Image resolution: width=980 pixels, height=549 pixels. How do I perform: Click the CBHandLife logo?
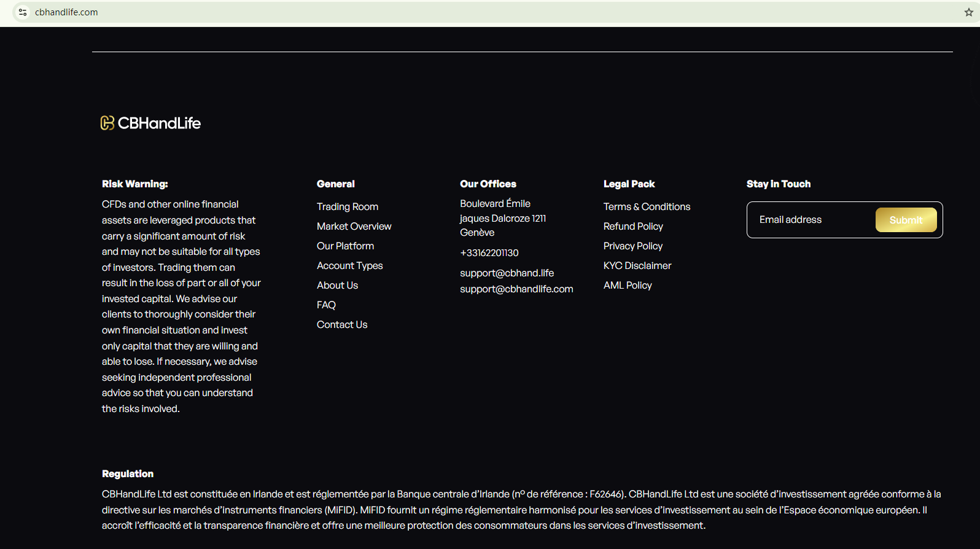[150, 123]
